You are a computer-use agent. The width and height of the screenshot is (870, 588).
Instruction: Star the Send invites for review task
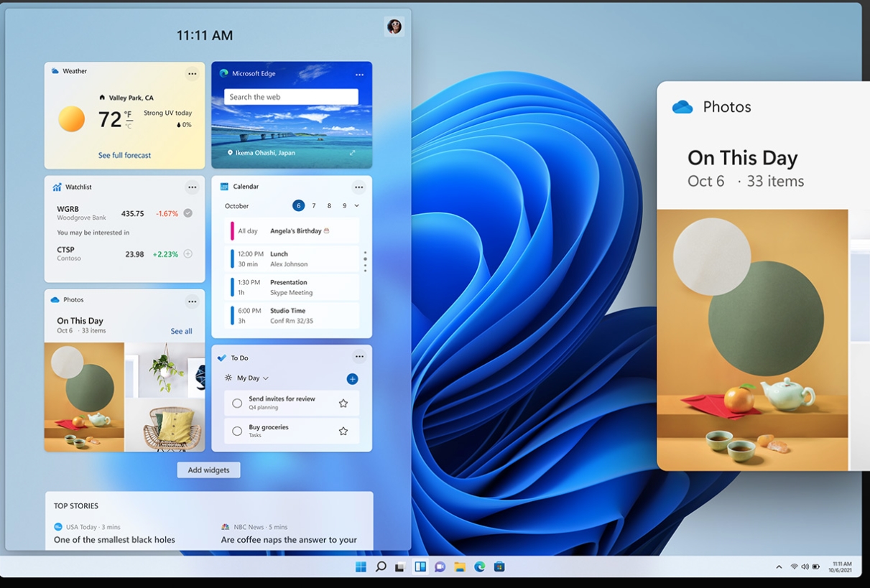tap(343, 403)
